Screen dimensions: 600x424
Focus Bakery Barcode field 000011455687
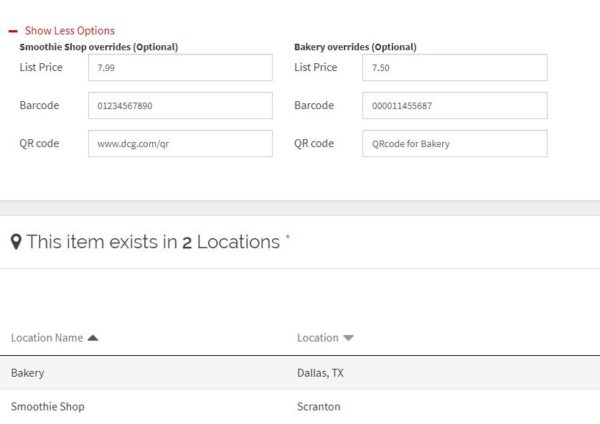pyautogui.click(x=455, y=106)
